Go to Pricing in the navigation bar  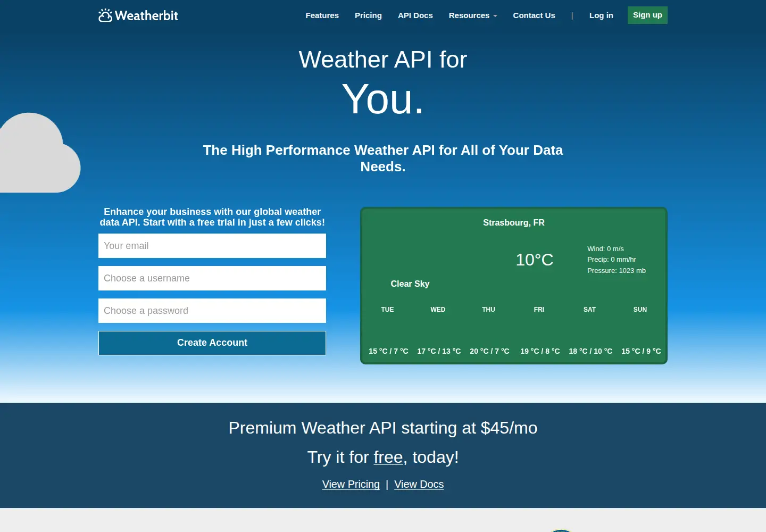click(368, 15)
